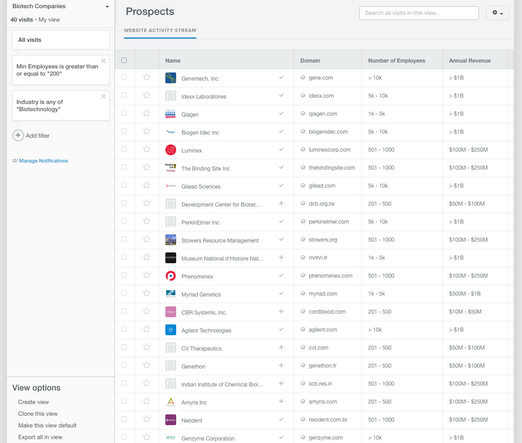Click the Indian Institute of Chemical Biol name
This screenshot has height=443, width=522.
coord(222,384)
